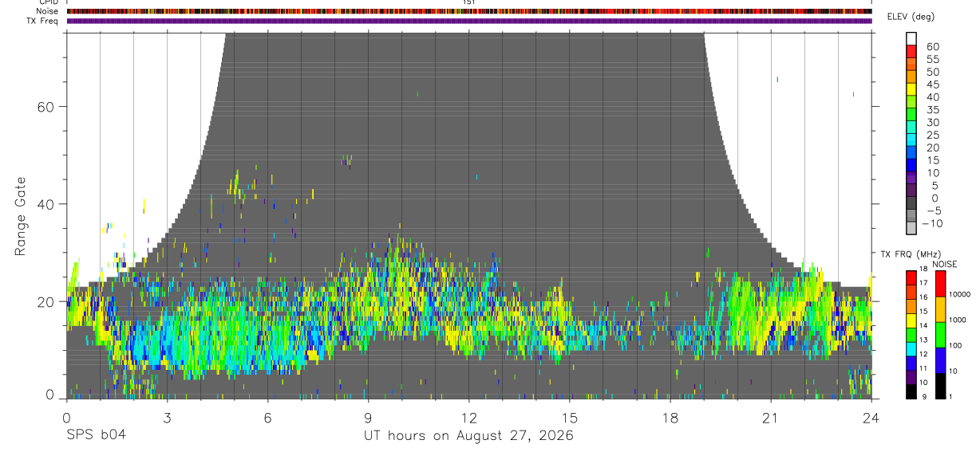Click the SPS b04 radar label
Screen dimensions: 980x452
[x=96, y=435]
